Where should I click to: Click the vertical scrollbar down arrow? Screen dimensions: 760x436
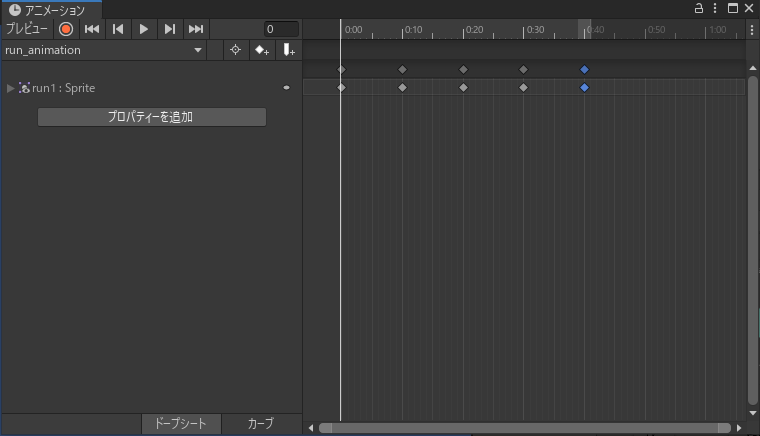tap(752, 413)
